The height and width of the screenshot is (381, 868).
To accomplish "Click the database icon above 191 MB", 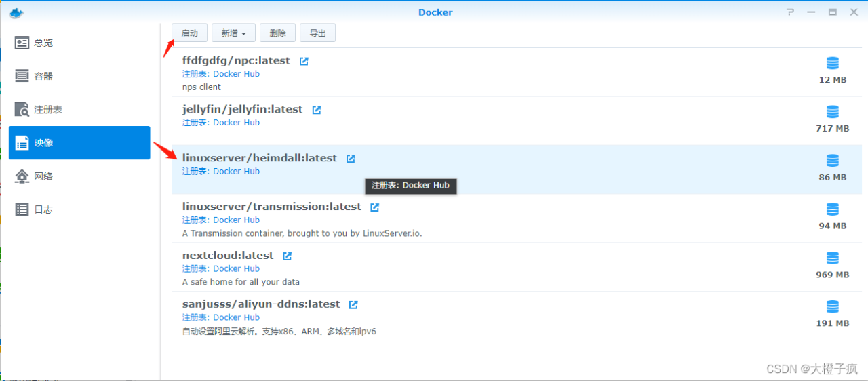I will pyautogui.click(x=833, y=307).
